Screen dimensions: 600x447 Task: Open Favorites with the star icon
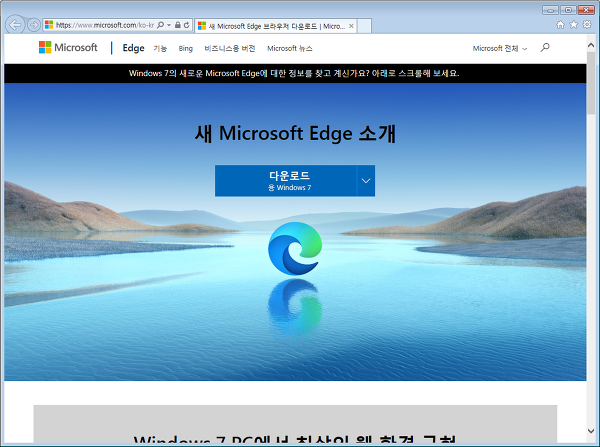click(574, 25)
